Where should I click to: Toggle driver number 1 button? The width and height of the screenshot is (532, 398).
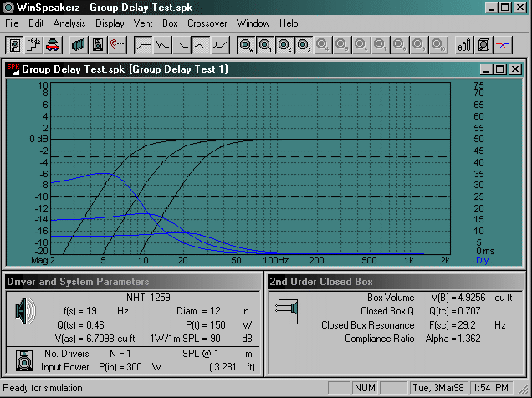point(265,43)
